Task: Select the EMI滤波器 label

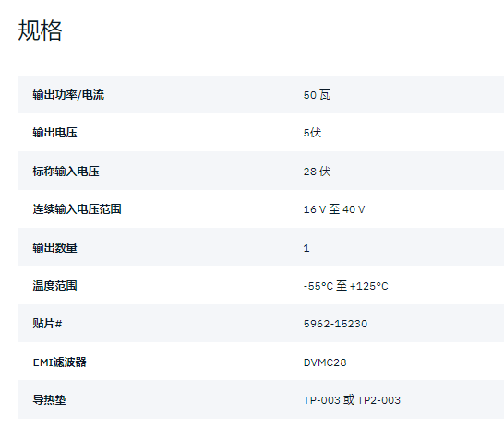Action: coord(59,362)
